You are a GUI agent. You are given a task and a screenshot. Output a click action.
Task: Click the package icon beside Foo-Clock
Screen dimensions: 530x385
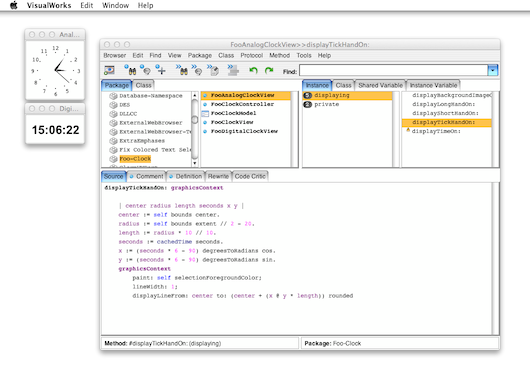(x=113, y=159)
